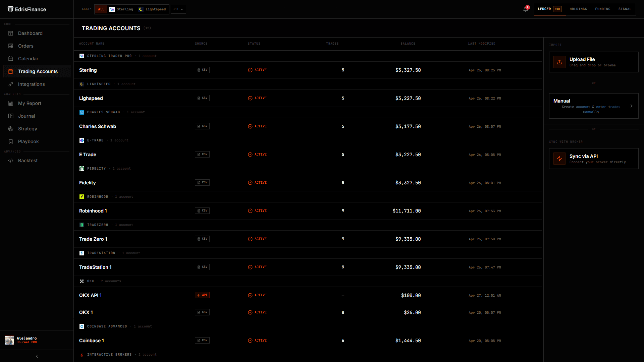Click the API source badge for OKX API 1
Image resolution: width=644 pixels, height=362 pixels.
[x=202, y=295]
